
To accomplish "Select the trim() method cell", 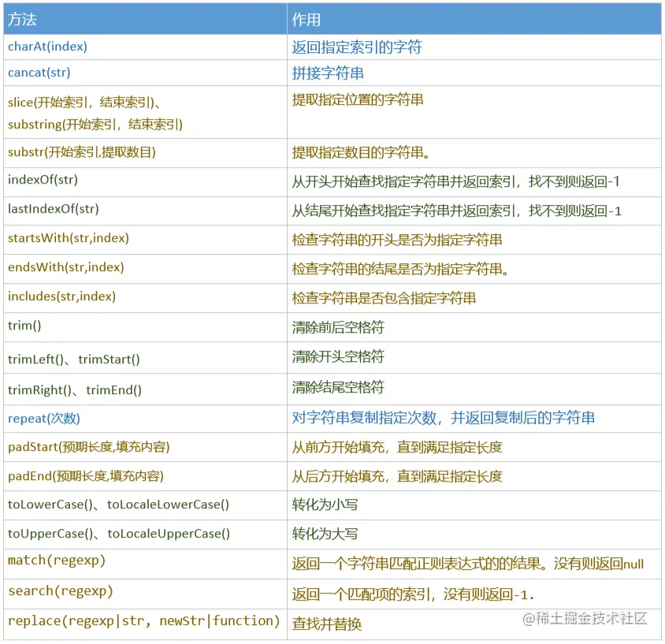I will click(145, 327).
